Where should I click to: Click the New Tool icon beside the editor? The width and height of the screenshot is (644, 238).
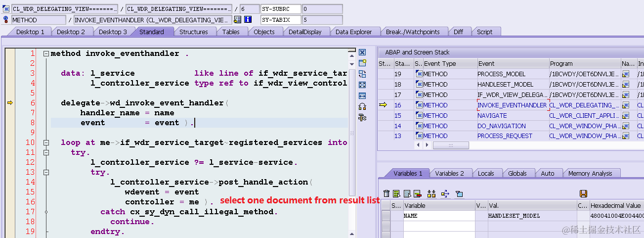[x=362, y=63]
